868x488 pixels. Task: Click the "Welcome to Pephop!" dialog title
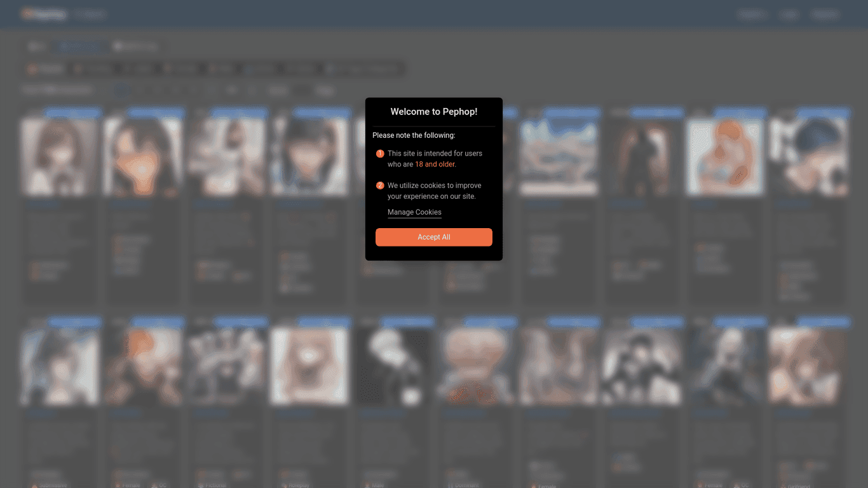pos(433,112)
